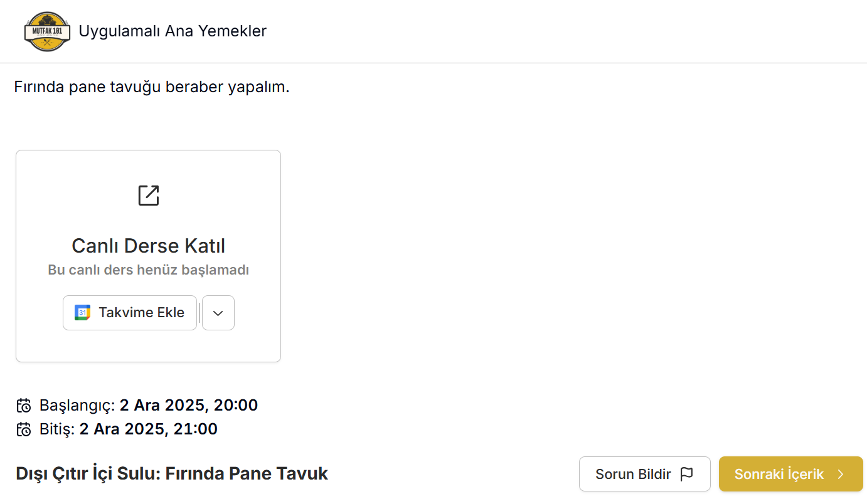Expand the calendar options dropdown arrow

point(218,313)
